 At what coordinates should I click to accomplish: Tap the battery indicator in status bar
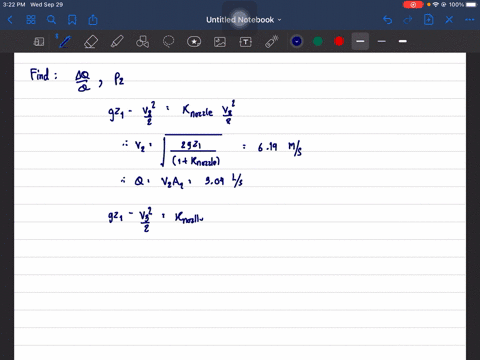click(x=472, y=5)
